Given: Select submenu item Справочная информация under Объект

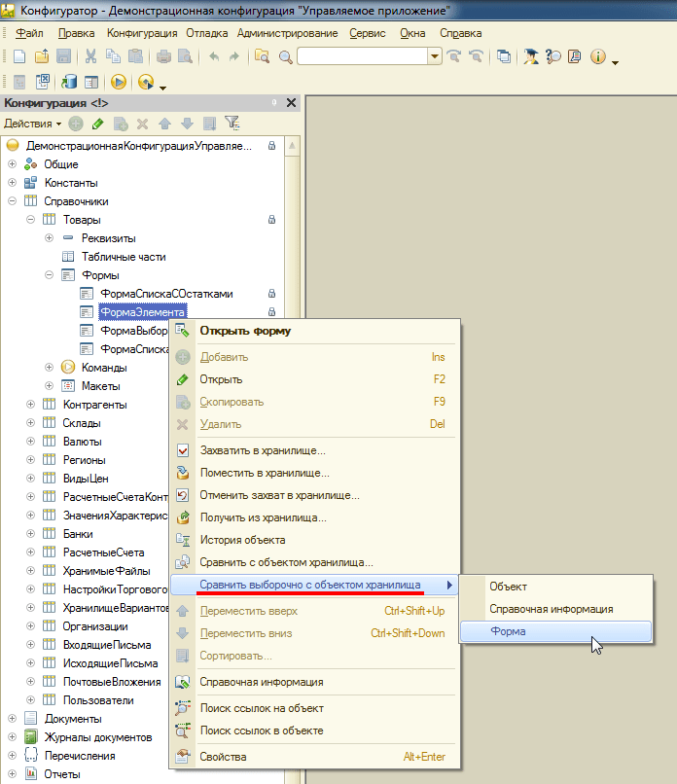Looking at the screenshot, I should pos(556,610).
